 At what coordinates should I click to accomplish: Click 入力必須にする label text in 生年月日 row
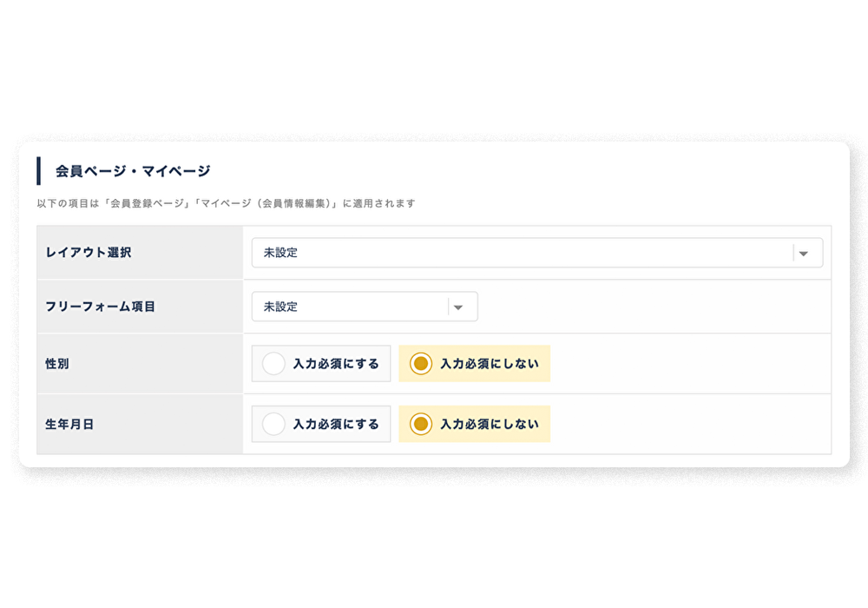pos(336,425)
